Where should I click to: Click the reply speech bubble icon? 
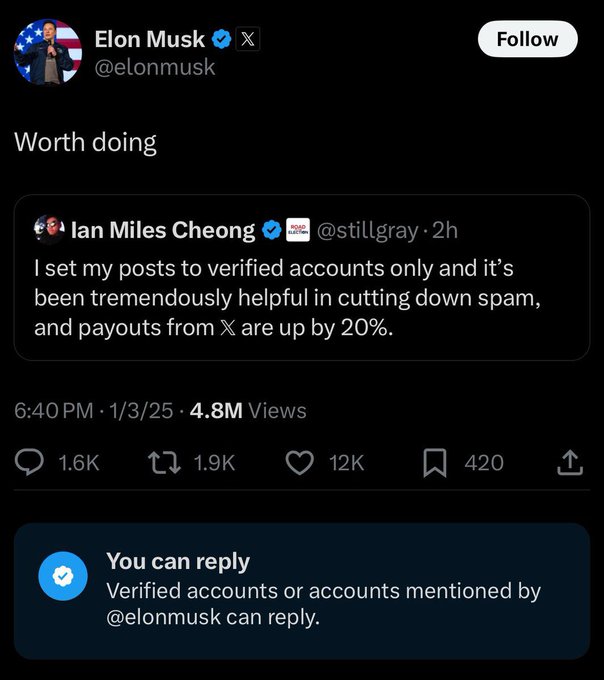coord(32,462)
